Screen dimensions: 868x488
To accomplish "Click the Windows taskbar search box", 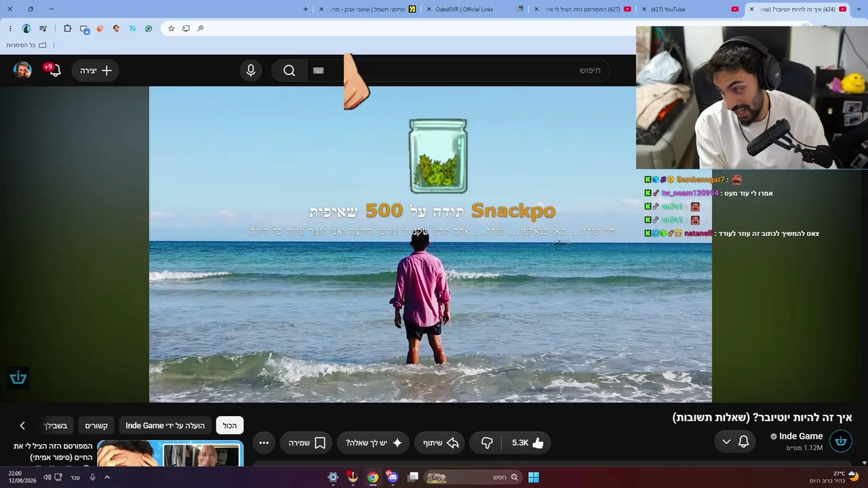I will pos(473,477).
